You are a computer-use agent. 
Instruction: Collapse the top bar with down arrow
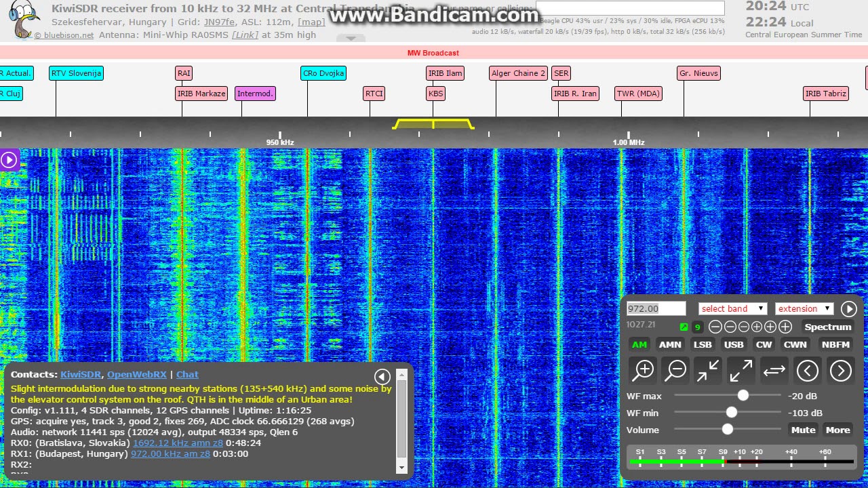[x=351, y=39]
